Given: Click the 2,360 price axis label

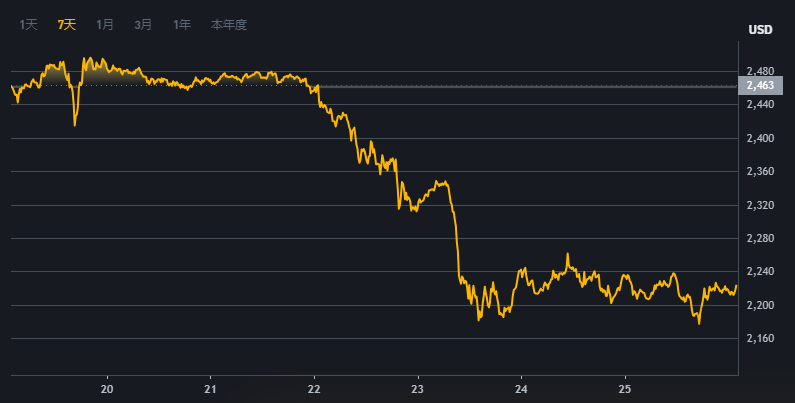Looking at the screenshot, I should click(x=760, y=171).
